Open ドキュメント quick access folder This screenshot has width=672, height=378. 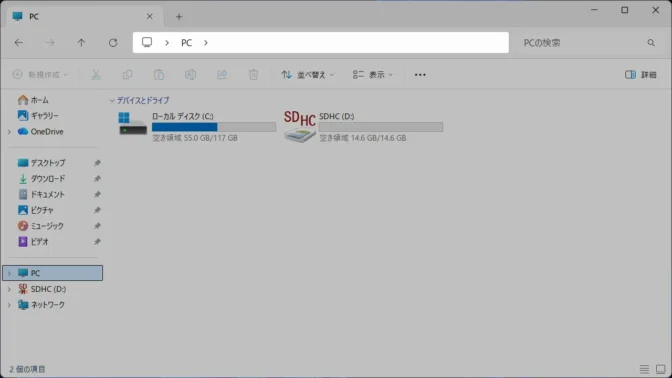coord(41,195)
